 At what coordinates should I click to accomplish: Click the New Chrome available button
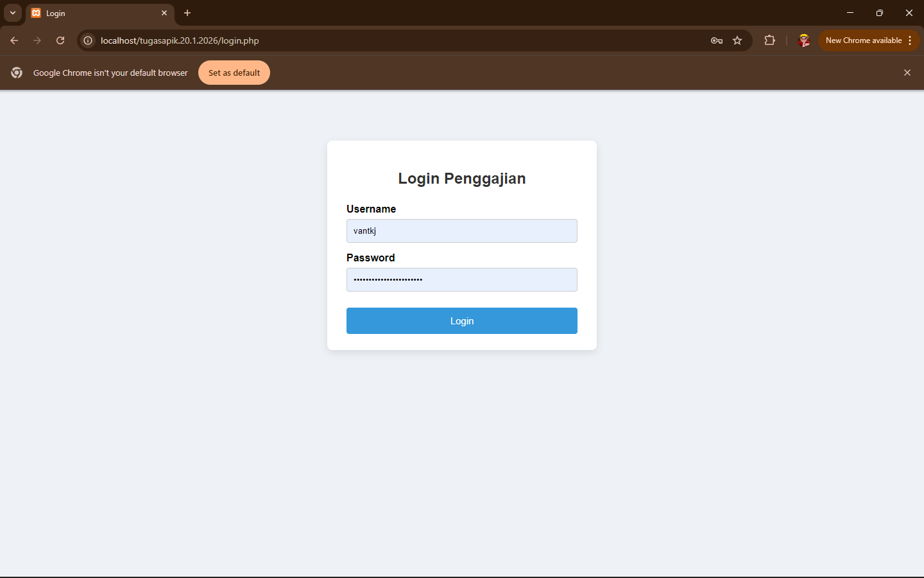pos(863,40)
